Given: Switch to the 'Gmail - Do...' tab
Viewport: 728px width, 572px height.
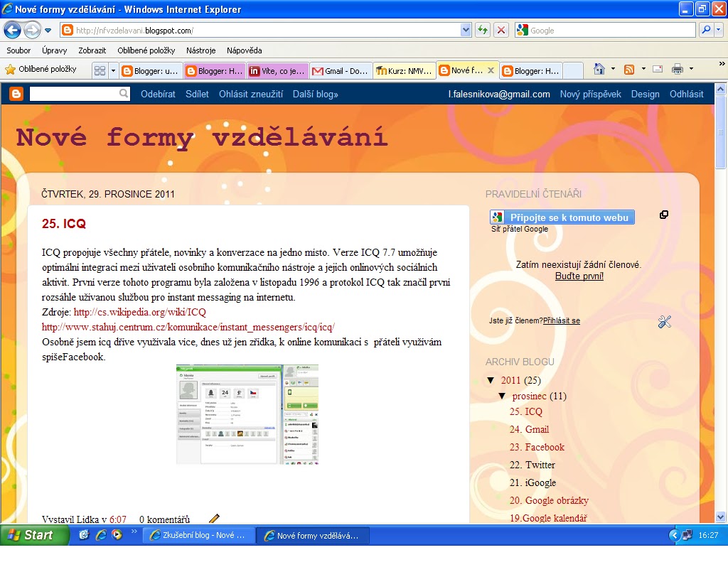Looking at the screenshot, I should [341, 71].
